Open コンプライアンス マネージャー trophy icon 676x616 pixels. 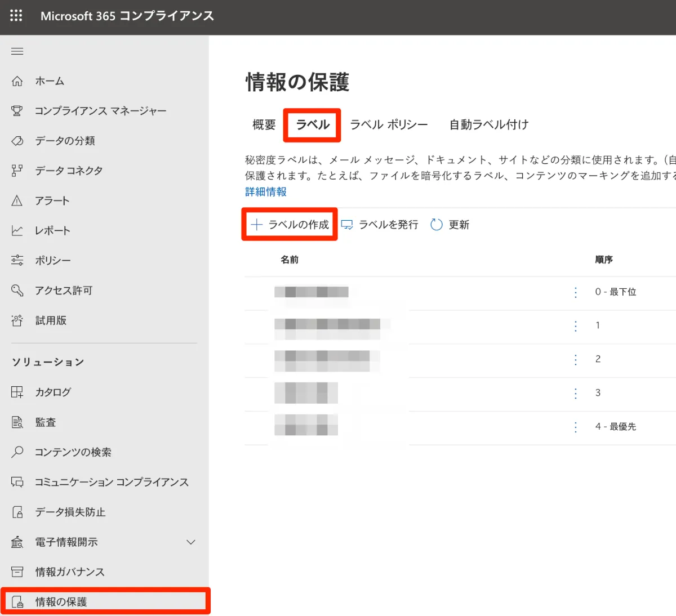(x=17, y=111)
